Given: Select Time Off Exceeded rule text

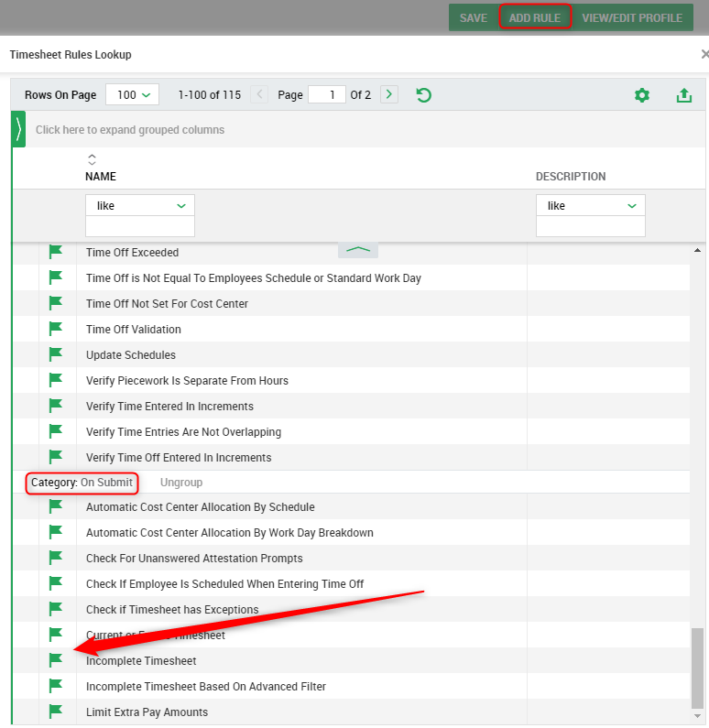Looking at the screenshot, I should (132, 253).
